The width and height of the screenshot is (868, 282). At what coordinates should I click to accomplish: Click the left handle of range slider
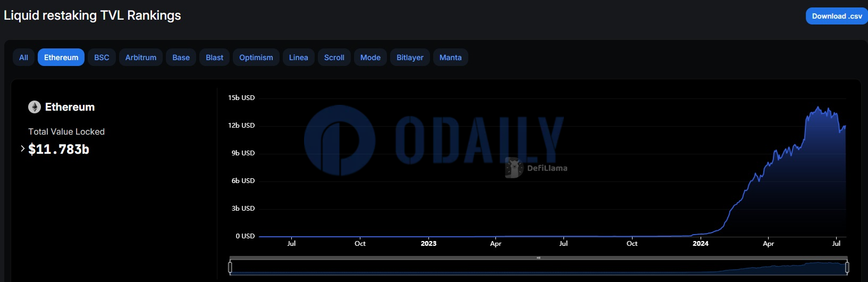(x=230, y=267)
